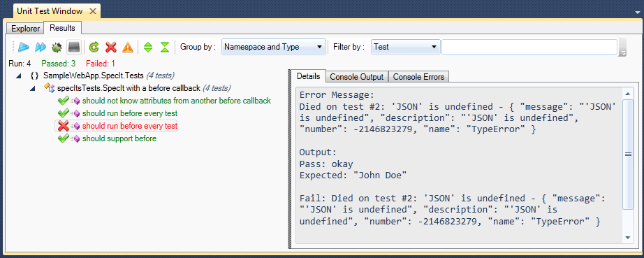Click the 'Filter by :' label

coord(349,48)
